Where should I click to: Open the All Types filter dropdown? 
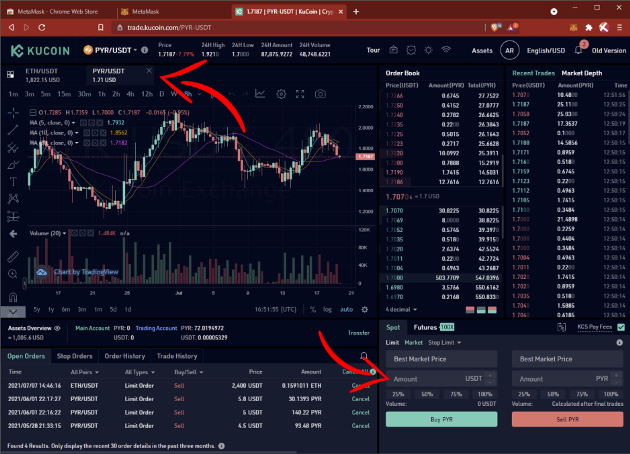[139, 372]
